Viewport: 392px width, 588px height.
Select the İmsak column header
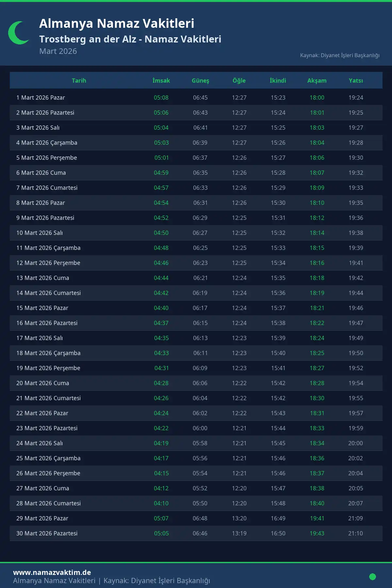tap(161, 81)
